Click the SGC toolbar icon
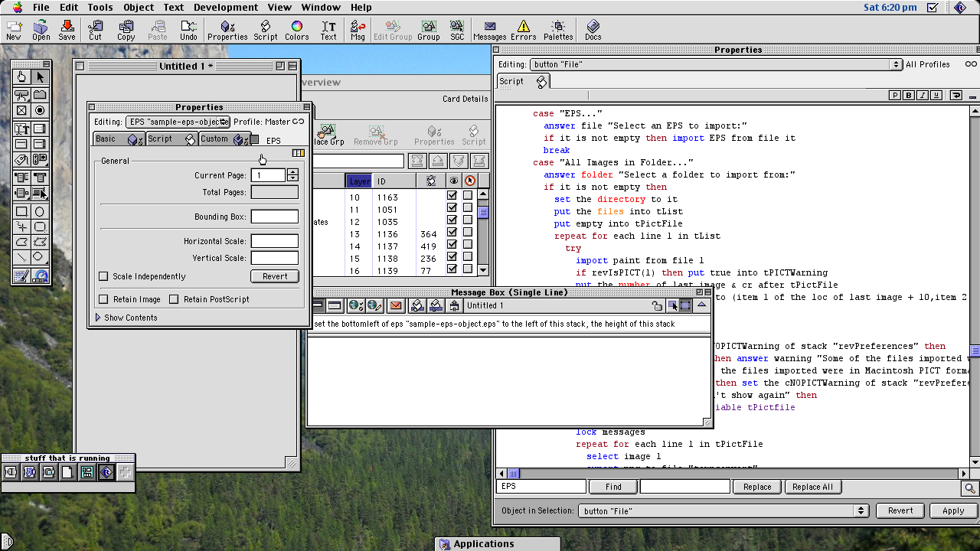Image resolution: width=980 pixels, height=551 pixels. pos(457,31)
